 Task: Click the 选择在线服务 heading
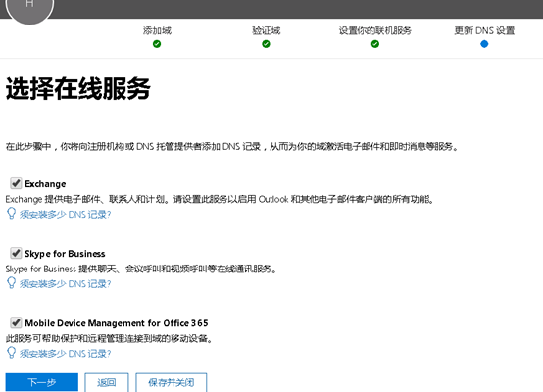pyautogui.click(x=78, y=88)
